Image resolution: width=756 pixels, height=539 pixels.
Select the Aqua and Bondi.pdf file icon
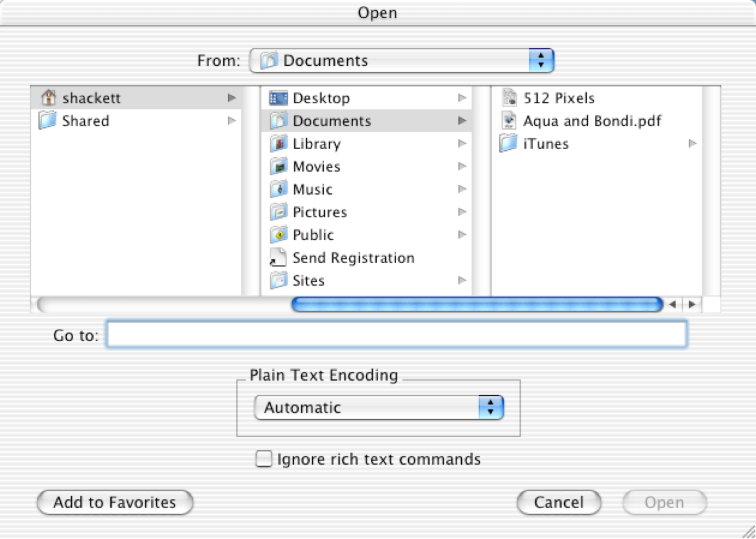[509, 121]
